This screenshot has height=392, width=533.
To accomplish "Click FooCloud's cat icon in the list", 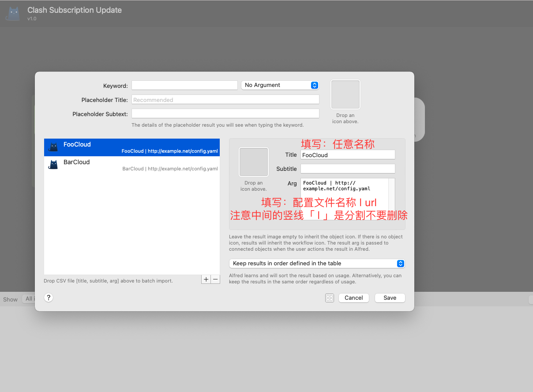I will click(54, 147).
